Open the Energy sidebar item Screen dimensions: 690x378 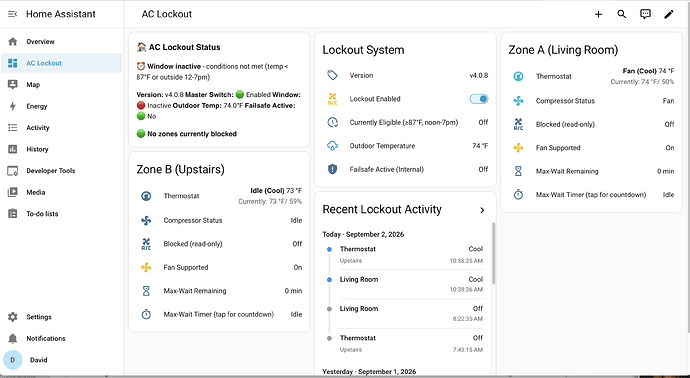(62, 106)
